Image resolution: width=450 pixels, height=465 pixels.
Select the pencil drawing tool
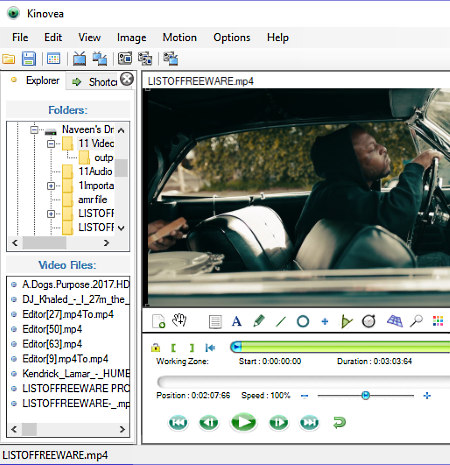tap(259, 321)
